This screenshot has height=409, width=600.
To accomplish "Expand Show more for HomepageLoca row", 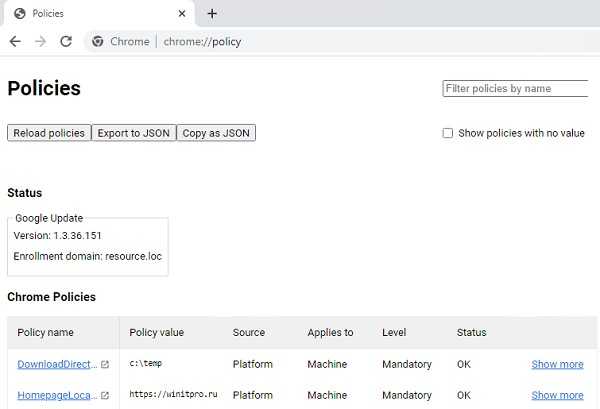I will coord(557,395).
